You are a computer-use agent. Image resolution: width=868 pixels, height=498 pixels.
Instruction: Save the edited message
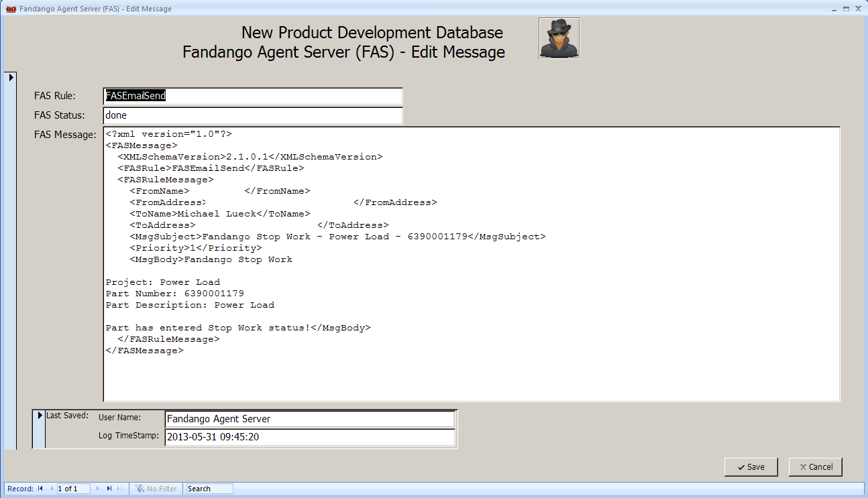751,467
